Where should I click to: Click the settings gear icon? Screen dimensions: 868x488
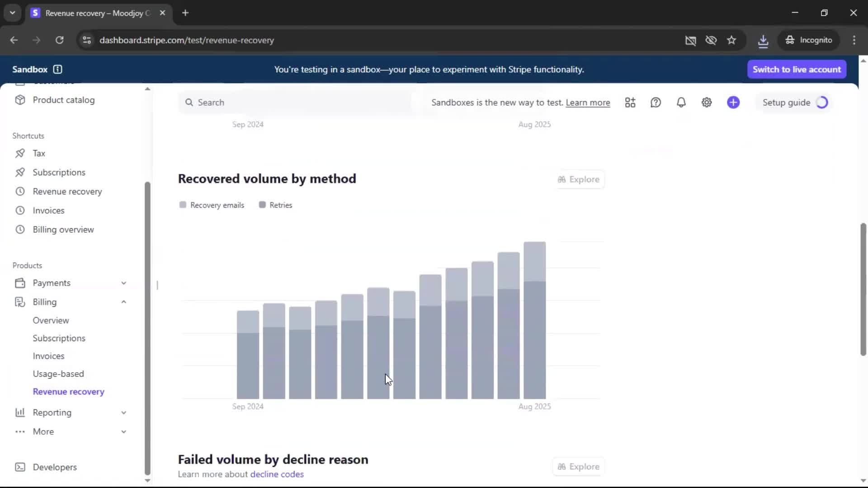click(707, 103)
